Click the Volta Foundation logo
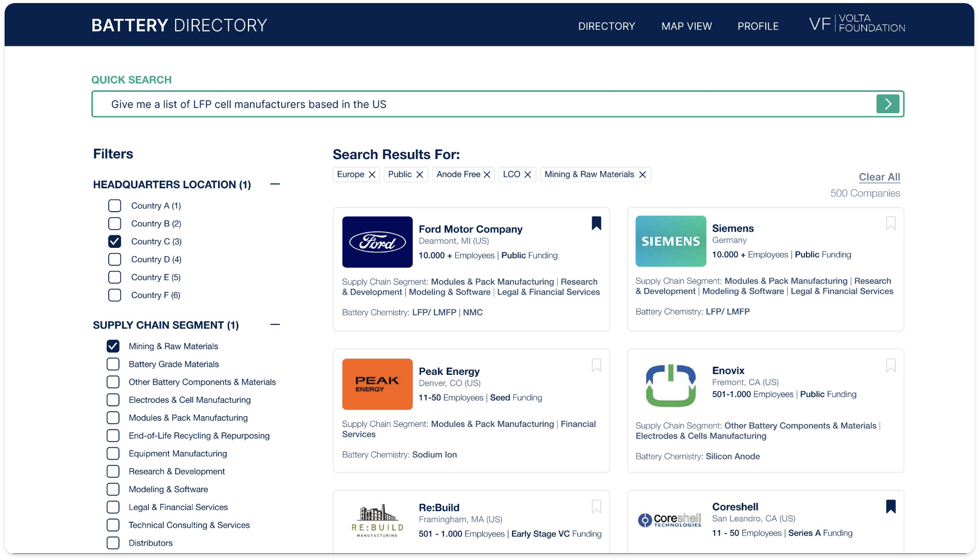 pyautogui.click(x=857, y=23)
